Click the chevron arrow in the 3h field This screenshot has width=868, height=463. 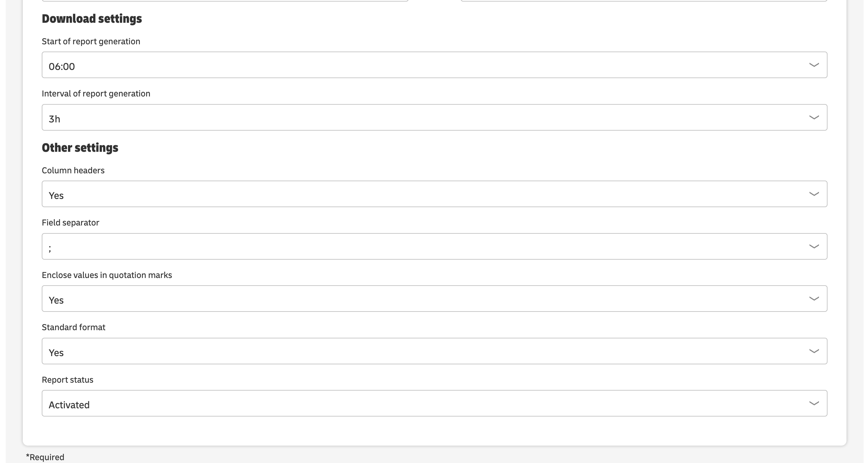814,117
